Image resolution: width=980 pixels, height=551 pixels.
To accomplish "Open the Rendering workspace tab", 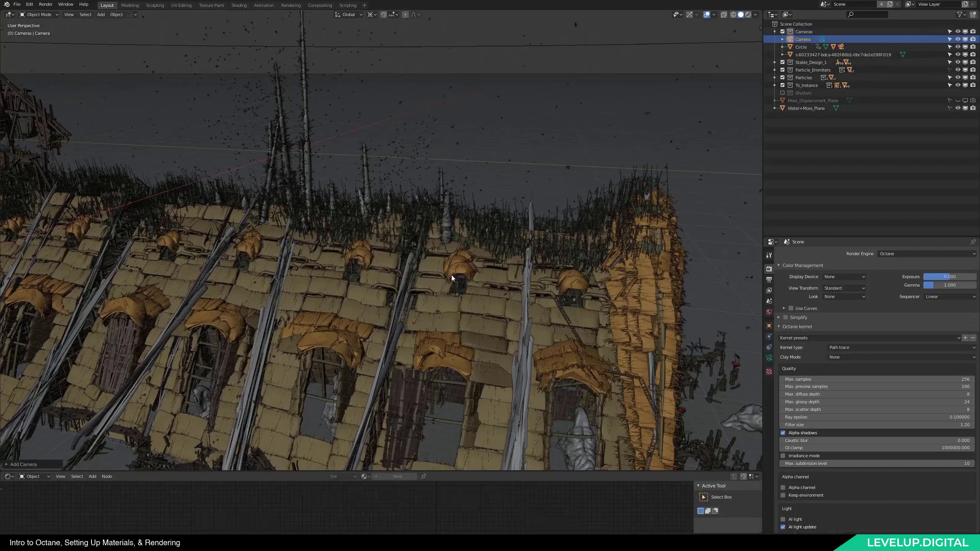I will [x=291, y=5].
